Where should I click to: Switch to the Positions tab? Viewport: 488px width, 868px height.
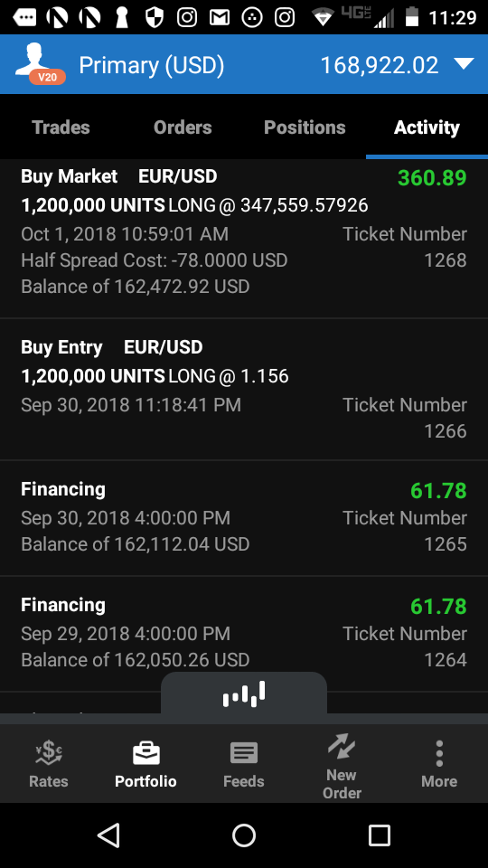click(305, 127)
